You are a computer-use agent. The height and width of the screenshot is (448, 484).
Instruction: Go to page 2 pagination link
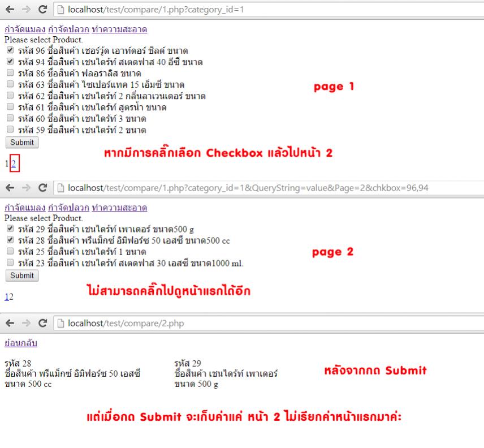14,163
